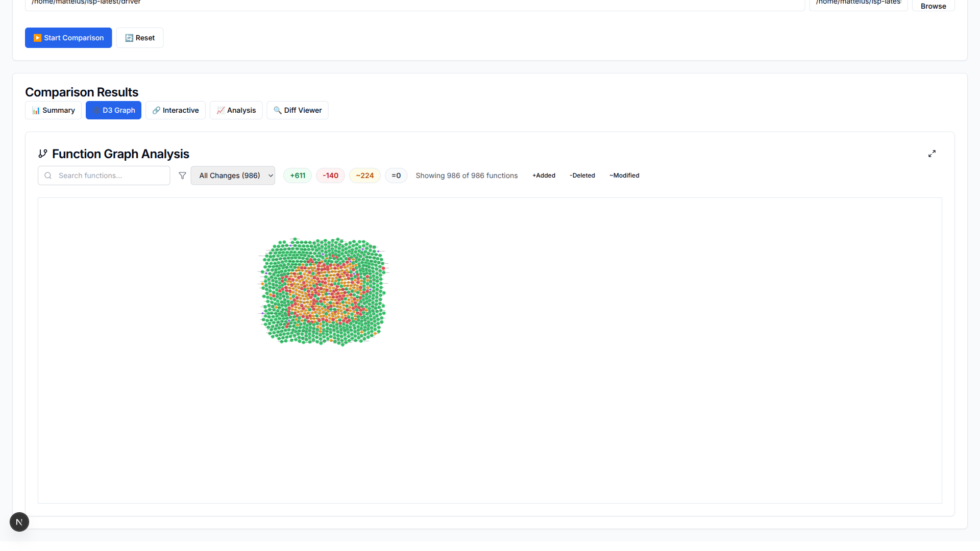Focus the Search functions input

tap(104, 176)
